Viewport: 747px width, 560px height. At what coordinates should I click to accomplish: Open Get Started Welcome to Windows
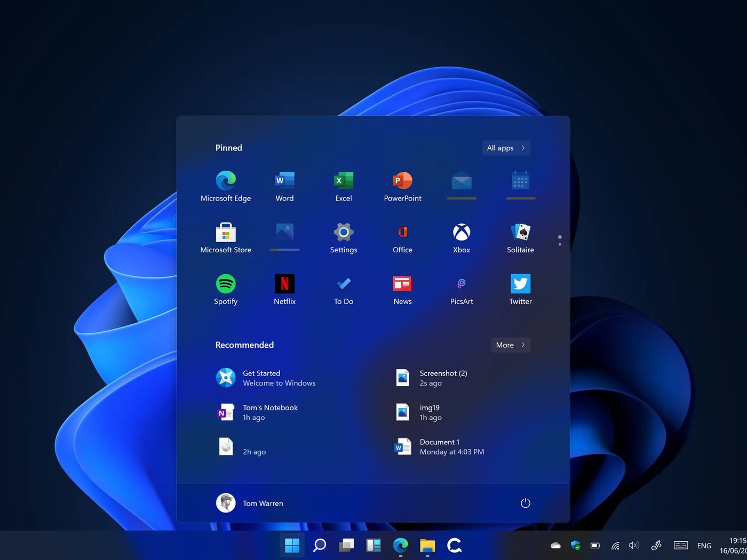coord(266,378)
